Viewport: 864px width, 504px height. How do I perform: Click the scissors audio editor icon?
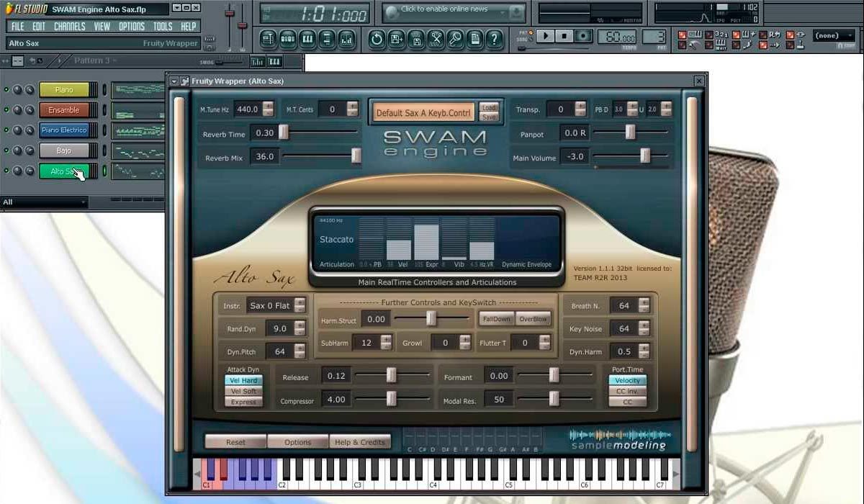point(435,39)
